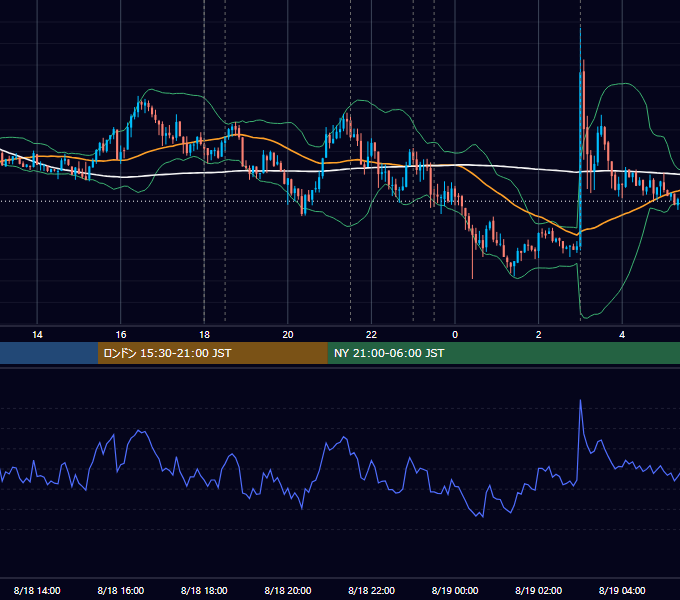Click the tall candlestick spike at 3 o'clock
680x600 pixels.
[x=580, y=139]
